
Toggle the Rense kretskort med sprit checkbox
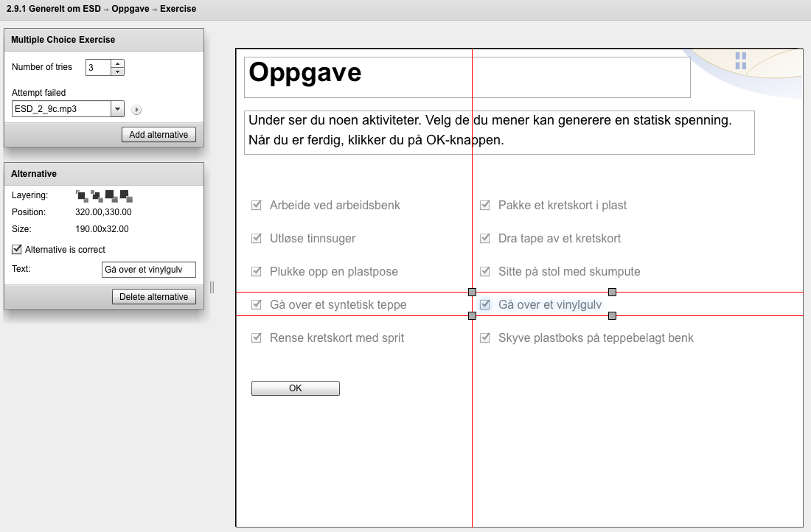(257, 337)
